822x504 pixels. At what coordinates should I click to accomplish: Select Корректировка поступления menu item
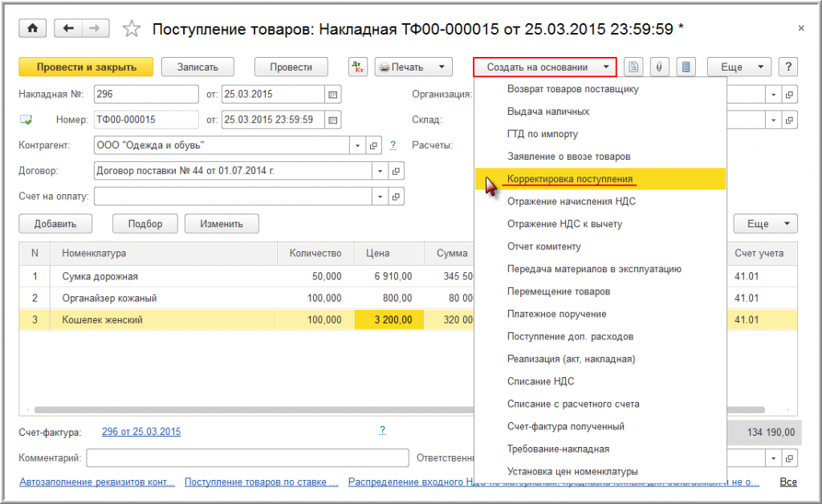point(570,179)
